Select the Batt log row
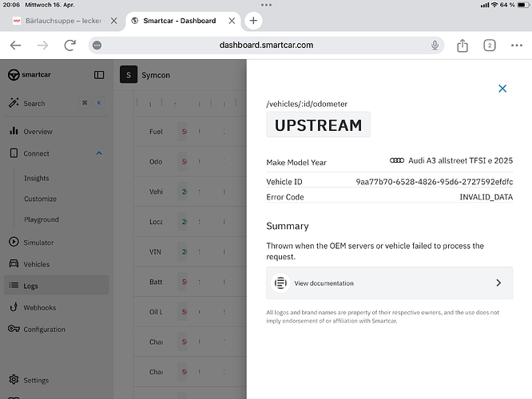The image size is (532, 399). 190,282
